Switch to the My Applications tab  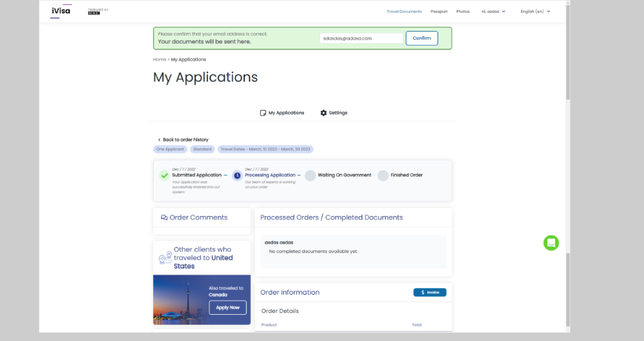coord(282,113)
